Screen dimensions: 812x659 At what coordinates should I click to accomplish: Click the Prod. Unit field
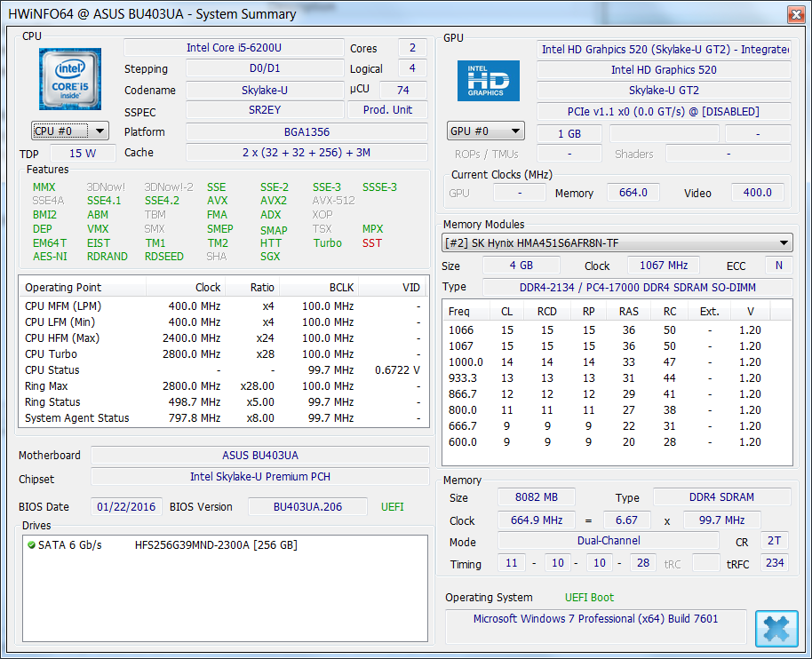(x=388, y=110)
